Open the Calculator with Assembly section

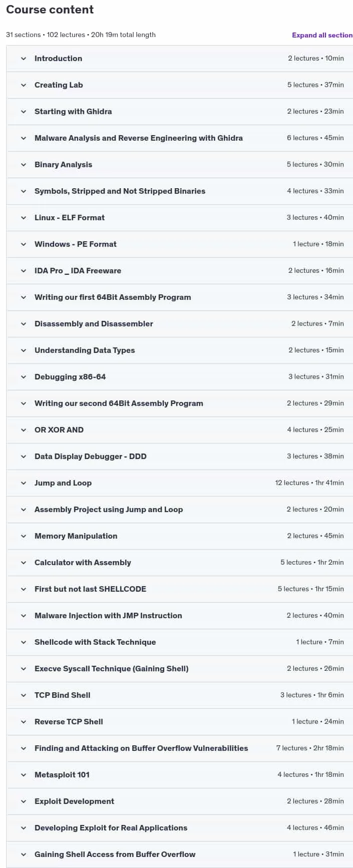(179, 563)
